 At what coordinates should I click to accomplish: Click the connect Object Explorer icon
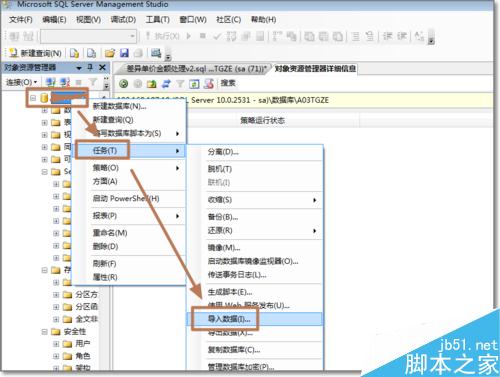tap(50, 82)
